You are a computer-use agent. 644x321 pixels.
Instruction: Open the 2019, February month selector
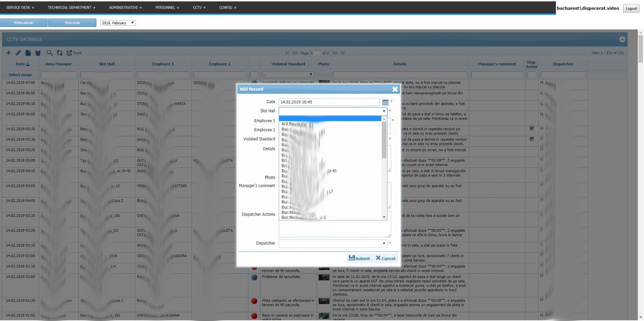[118, 23]
